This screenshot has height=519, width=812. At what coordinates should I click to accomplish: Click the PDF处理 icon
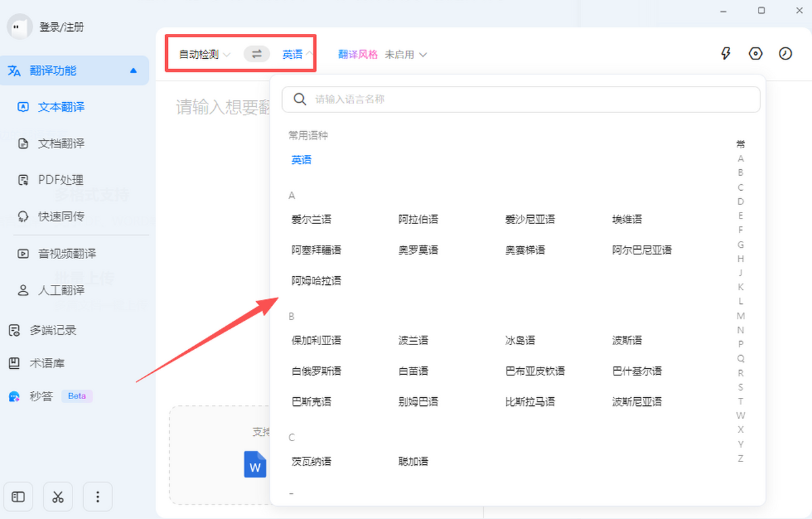[23, 180]
